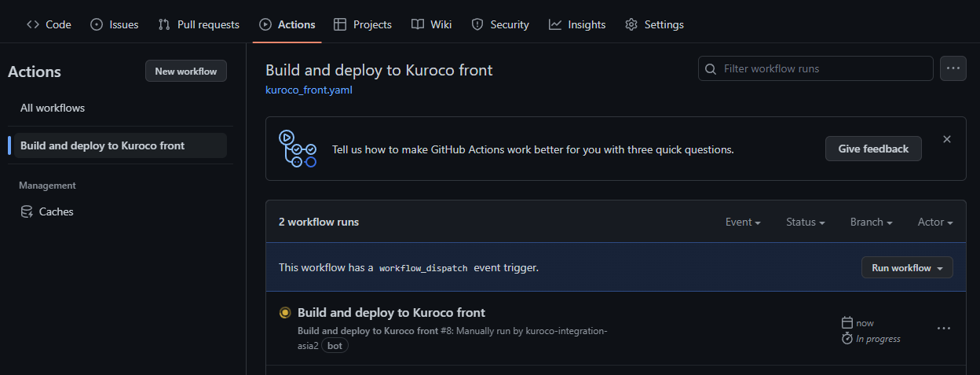Screen dimensions: 980x375
Task: Click the Actions sidebar heading
Action: pos(35,72)
